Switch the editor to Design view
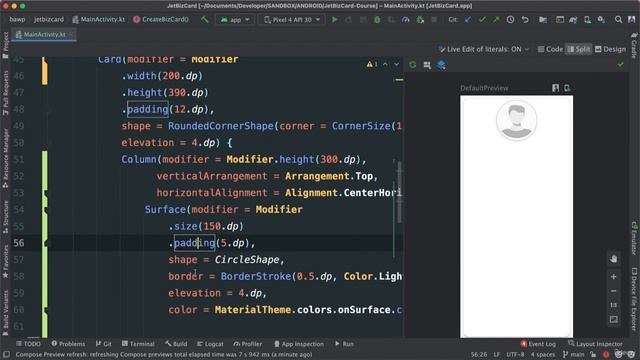The height and width of the screenshot is (360, 640). 610,49
